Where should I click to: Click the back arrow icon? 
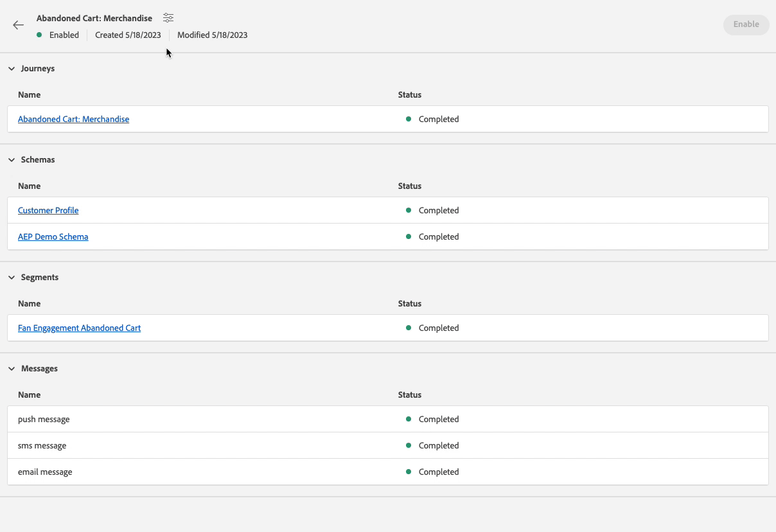click(x=18, y=25)
